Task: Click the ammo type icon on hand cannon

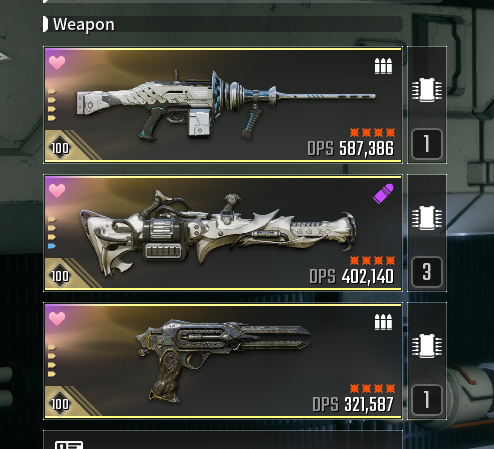Action: [383, 322]
